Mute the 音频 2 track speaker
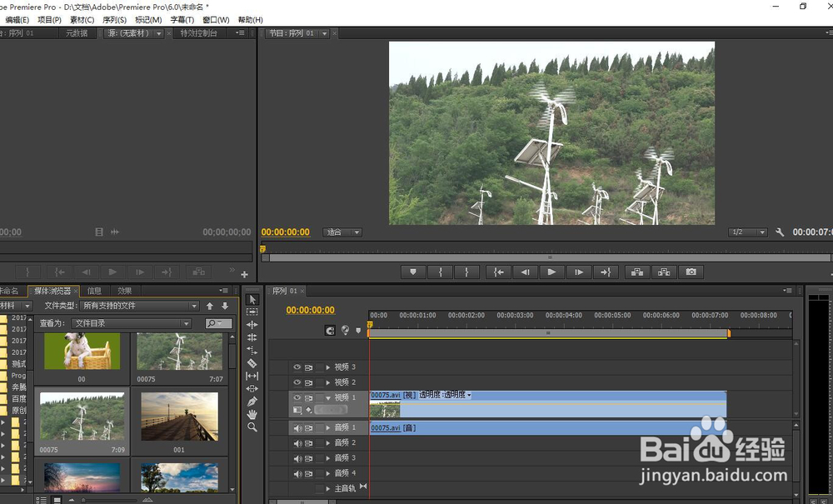The height and width of the screenshot is (504, 833). (297, 443)
